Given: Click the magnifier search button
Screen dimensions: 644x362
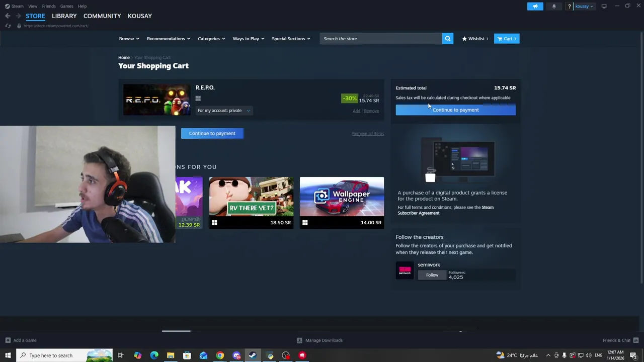Looking at the screenshot, I should click(x=447, y=39).
